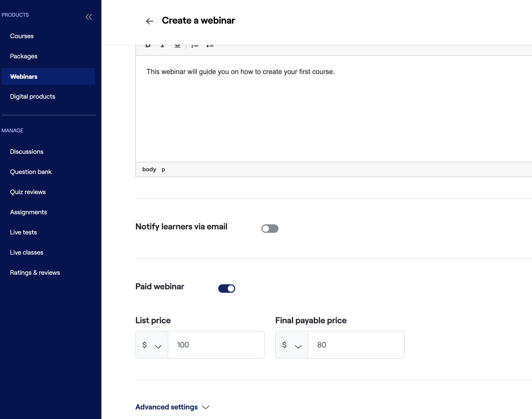Click the Final payable price amount field
The width and height of the screenshot is (532, 419).
pos(356,345)
